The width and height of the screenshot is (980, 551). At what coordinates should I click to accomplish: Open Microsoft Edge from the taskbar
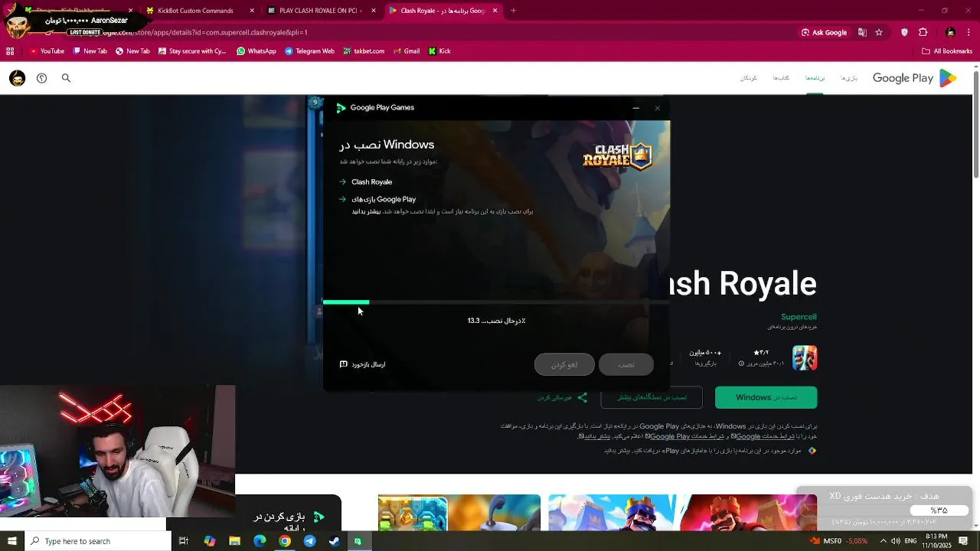tap(260, 541)
